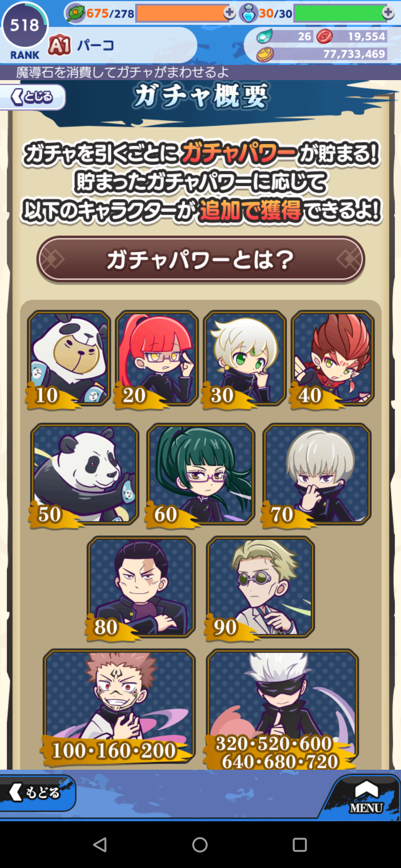Select the sunglasses man character at 90
This screenshot has width=401, height=868.
coord(260,588)
